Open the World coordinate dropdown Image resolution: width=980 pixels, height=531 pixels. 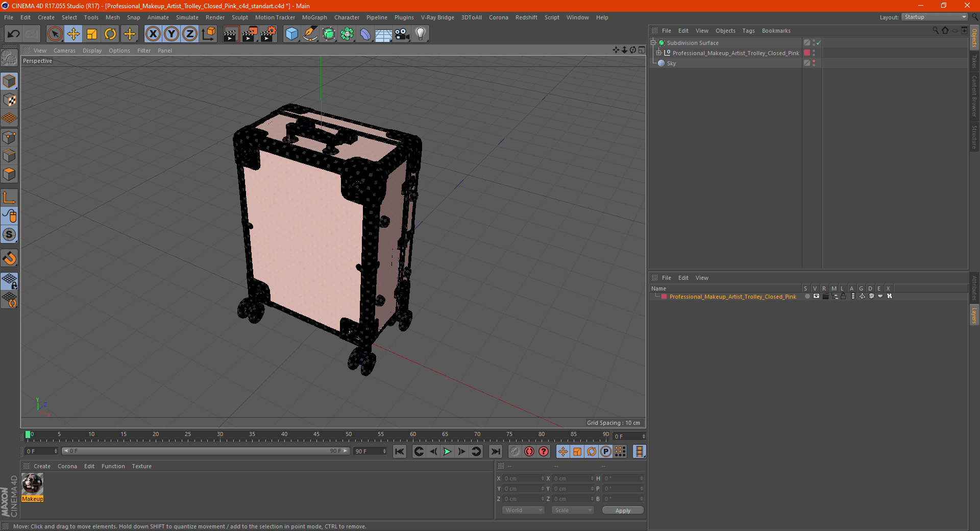click(x=523, y=511)
